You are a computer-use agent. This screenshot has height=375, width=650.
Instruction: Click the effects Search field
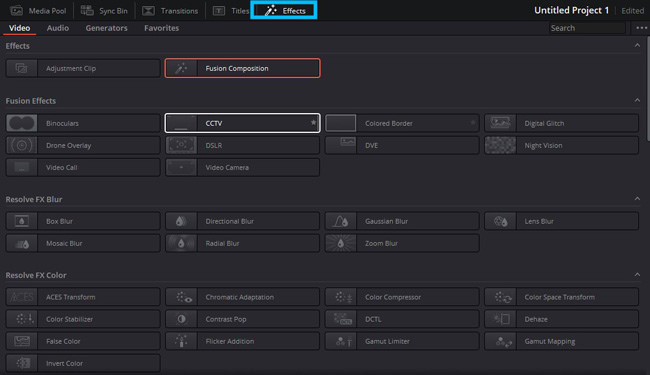pyautogui.click(x=587, y=28)
